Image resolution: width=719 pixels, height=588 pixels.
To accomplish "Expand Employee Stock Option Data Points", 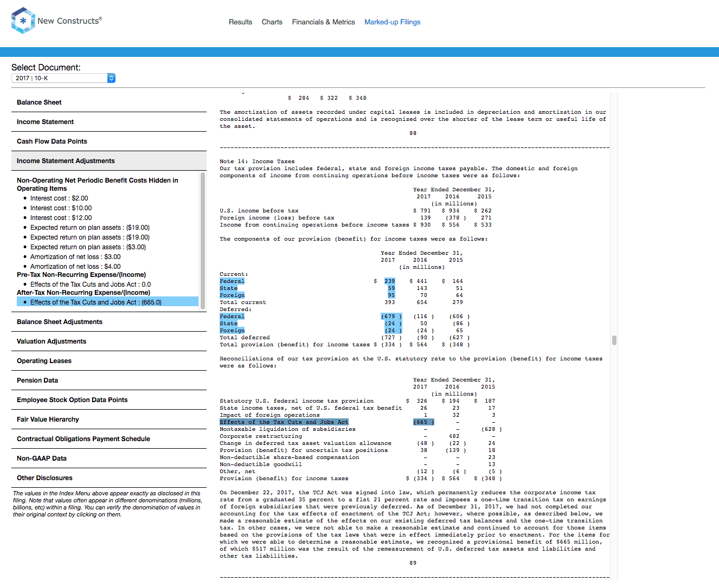I will 109,400.
